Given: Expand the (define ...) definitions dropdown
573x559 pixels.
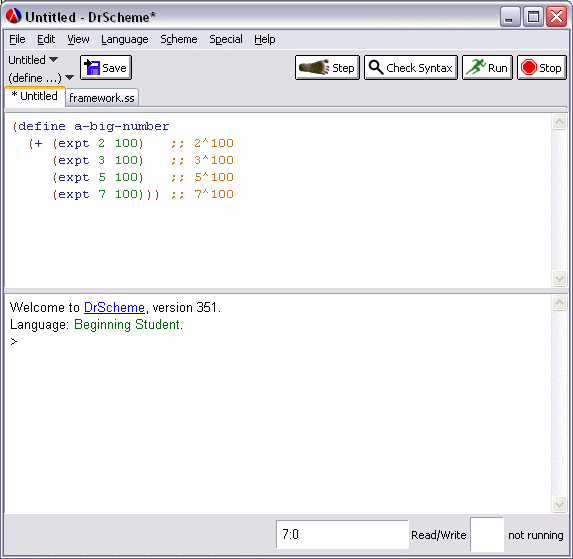Looking at the screenshot, I should click(41, 77).
